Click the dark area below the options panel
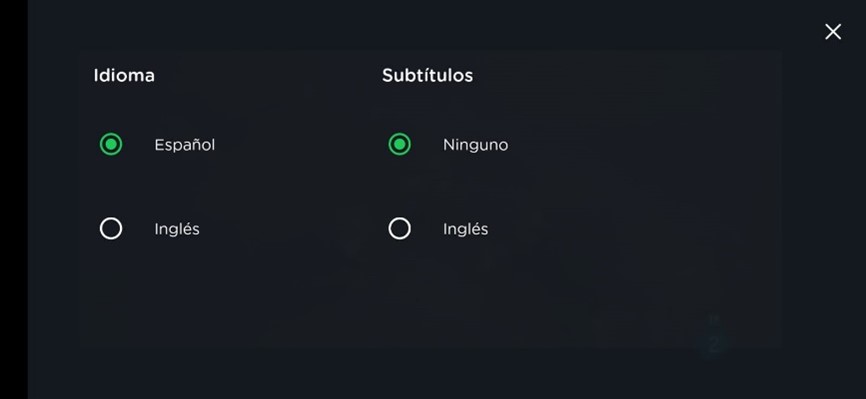 (431, 373)
